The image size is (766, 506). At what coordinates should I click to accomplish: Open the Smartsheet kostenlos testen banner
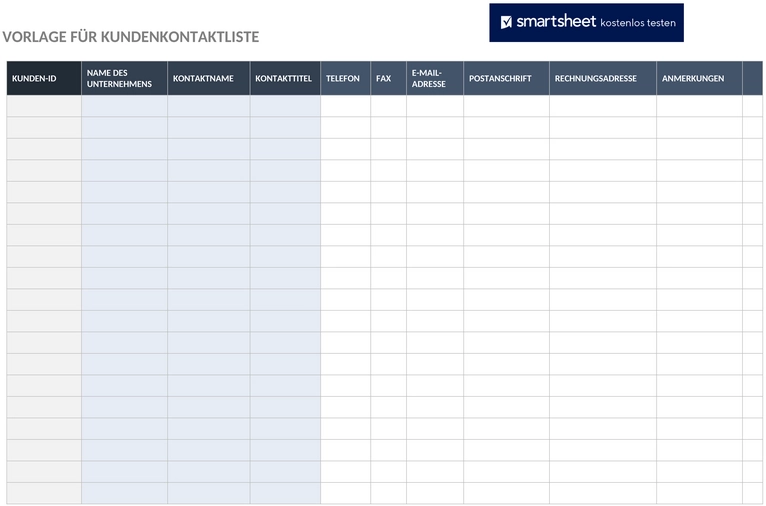(x=586, y=22)
